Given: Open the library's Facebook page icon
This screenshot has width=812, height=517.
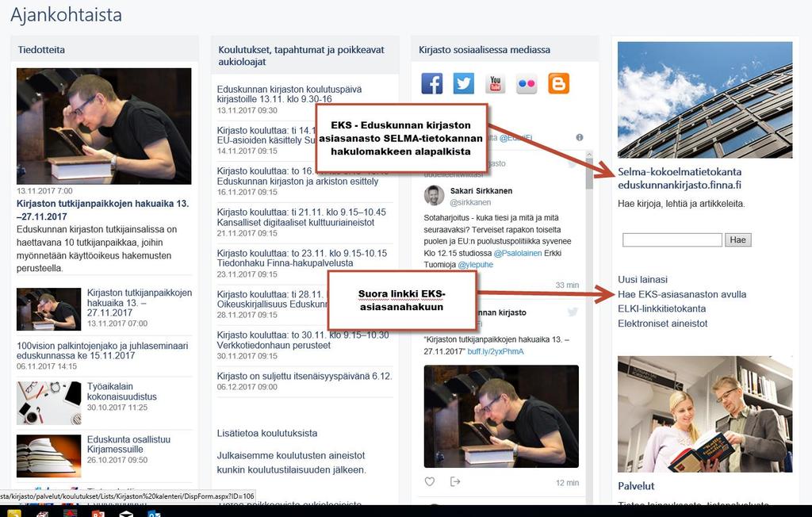Looking at the screenshot, I should 432,83.
